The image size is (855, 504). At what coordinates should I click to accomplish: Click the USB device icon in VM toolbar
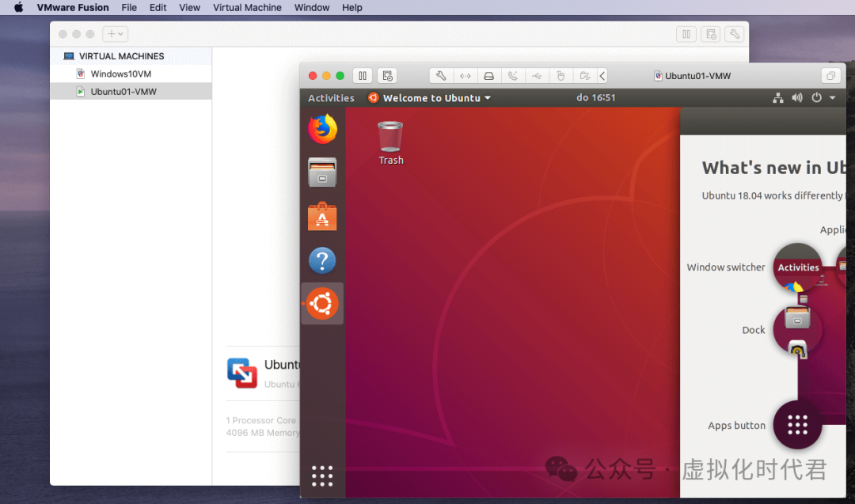(537, 76)
